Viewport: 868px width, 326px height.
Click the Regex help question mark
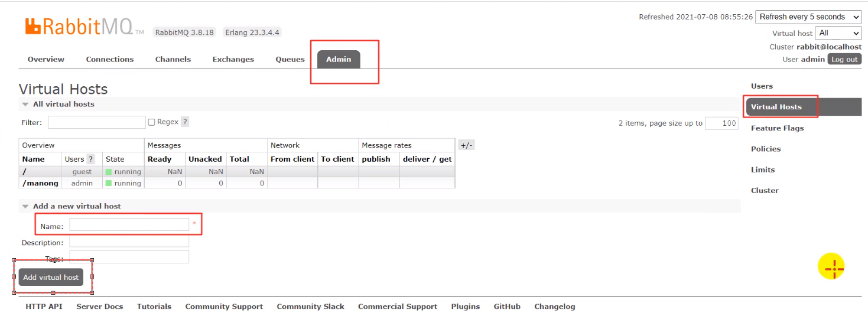[185, 122]
